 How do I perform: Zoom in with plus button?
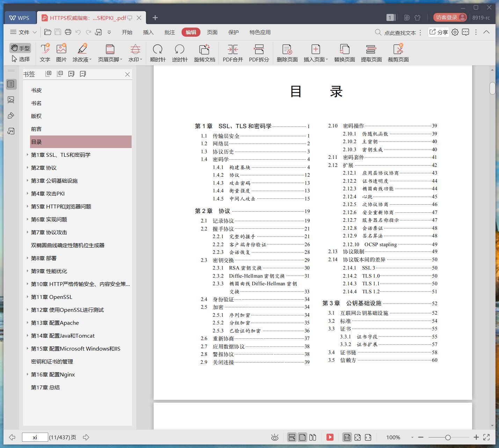coord(476,437)
